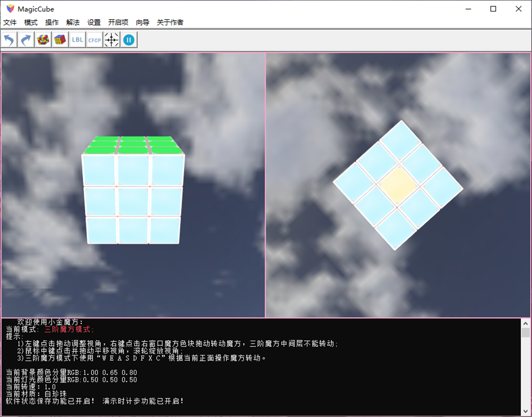Viewport: 532px width, 417px height.
Task: Click the 欢迎使用小金魔方 line
Action: (50, 322)
